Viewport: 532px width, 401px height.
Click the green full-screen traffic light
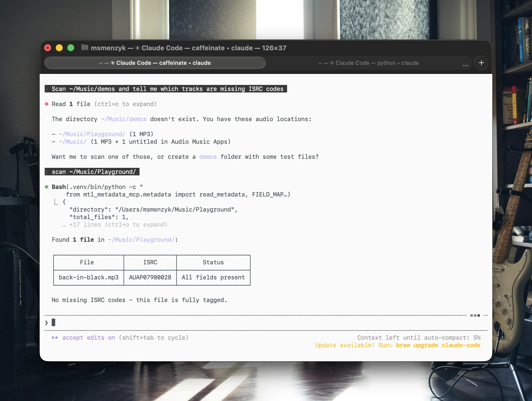[x=71, y=48]
